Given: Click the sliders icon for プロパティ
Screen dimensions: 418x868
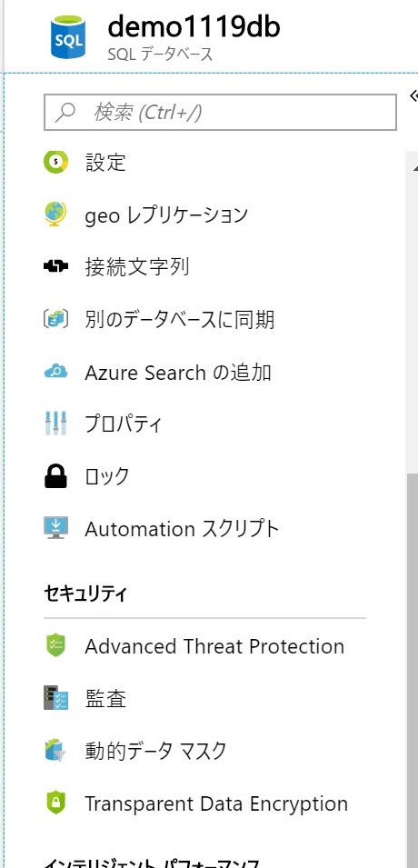Looking at the screenshot, I should point(55,424).
